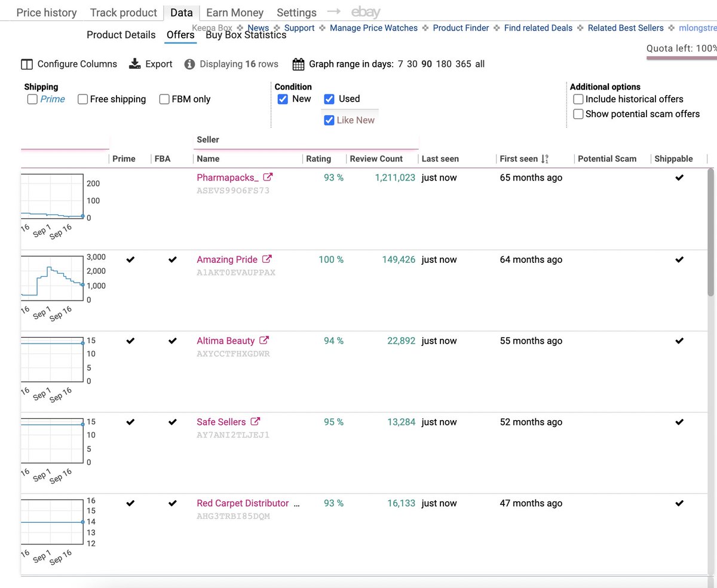This screenshot has height=588, width=717.
Task: Sort by the FBA column header
Action: click(163, 159)
